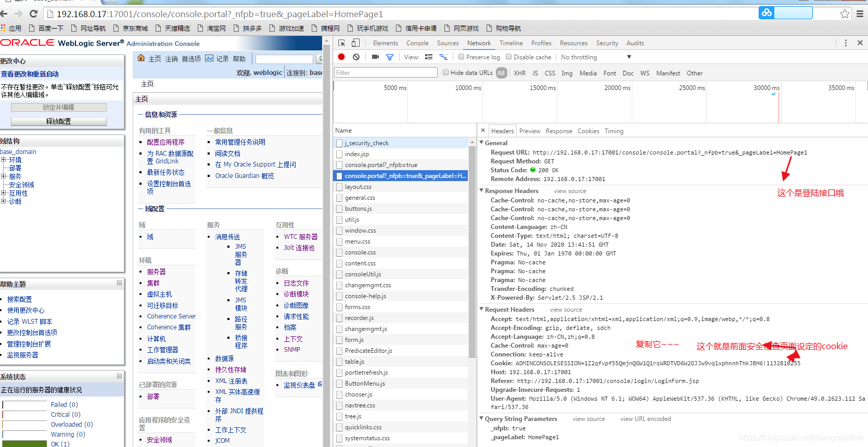Open the 淘宝网 bookmark
Image resolution: width=868 pixels, height=447 pixels.
click(211, 28)
